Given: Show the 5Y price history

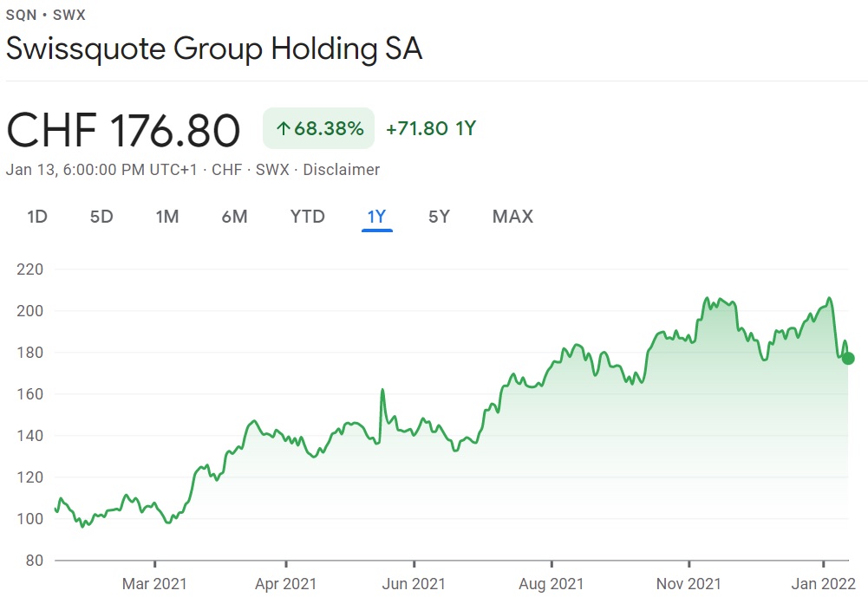Looking at the screenshot, I should coord(440,217).
